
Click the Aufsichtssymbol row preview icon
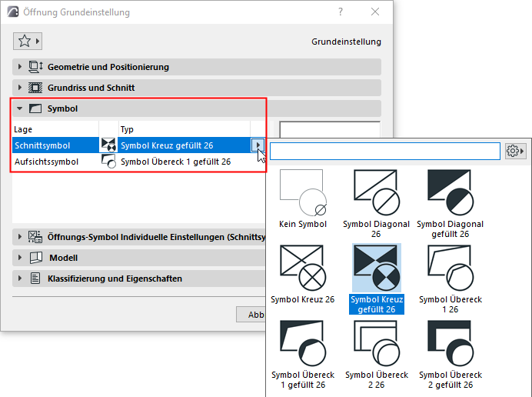108,162
